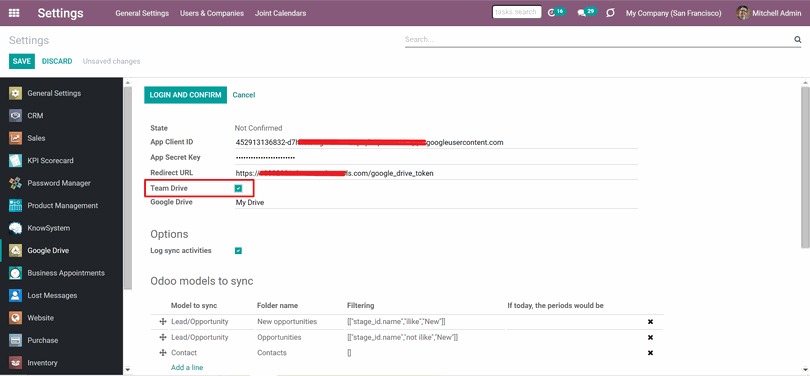Click the 'Contacts' folder name cell
This screenshot has height=376, width=810.
point(272,353)
